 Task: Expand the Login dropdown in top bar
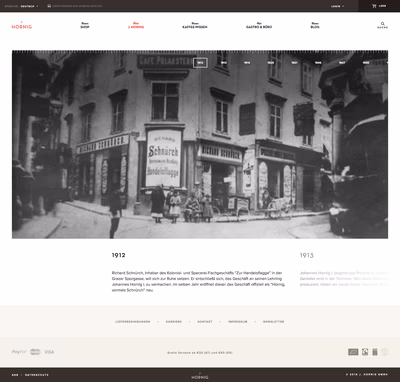337,6
